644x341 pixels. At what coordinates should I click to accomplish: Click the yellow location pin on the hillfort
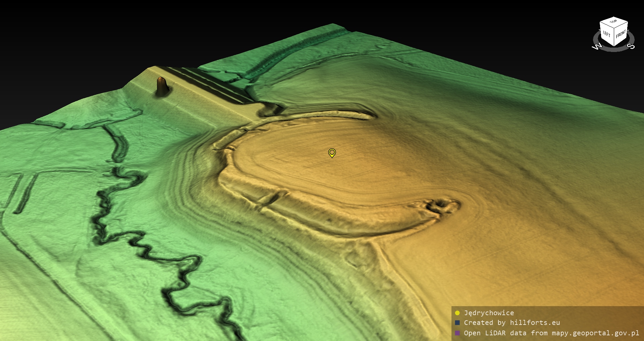pyautogui.click(x=332, y=153)
